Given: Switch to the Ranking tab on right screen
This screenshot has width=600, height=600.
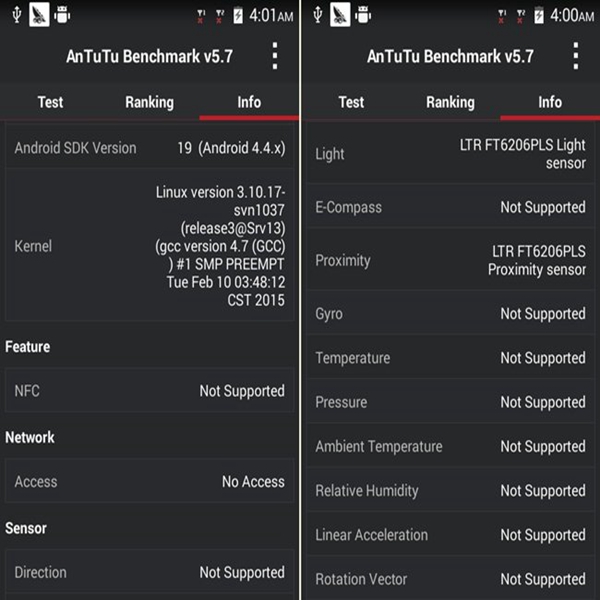Looking at the screenshot, I should pos(450,102).
